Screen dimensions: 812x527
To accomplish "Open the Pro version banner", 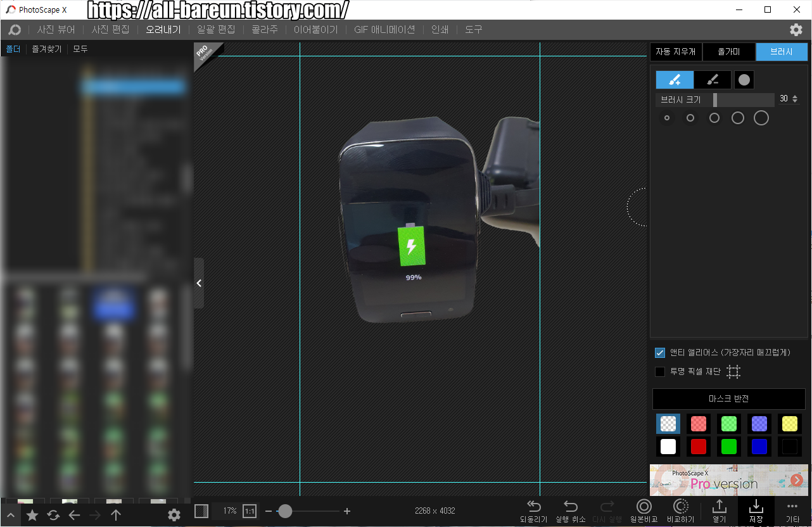I will tap(729, 480).
